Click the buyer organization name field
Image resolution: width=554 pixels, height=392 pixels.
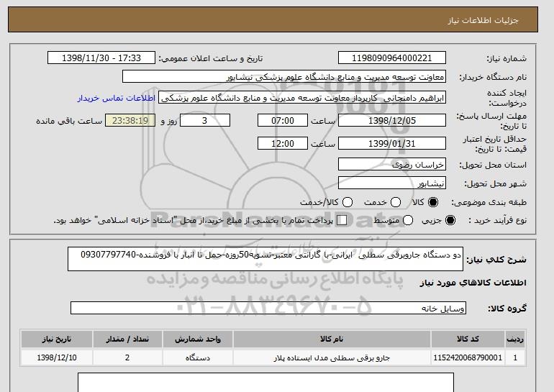point(284,77)
